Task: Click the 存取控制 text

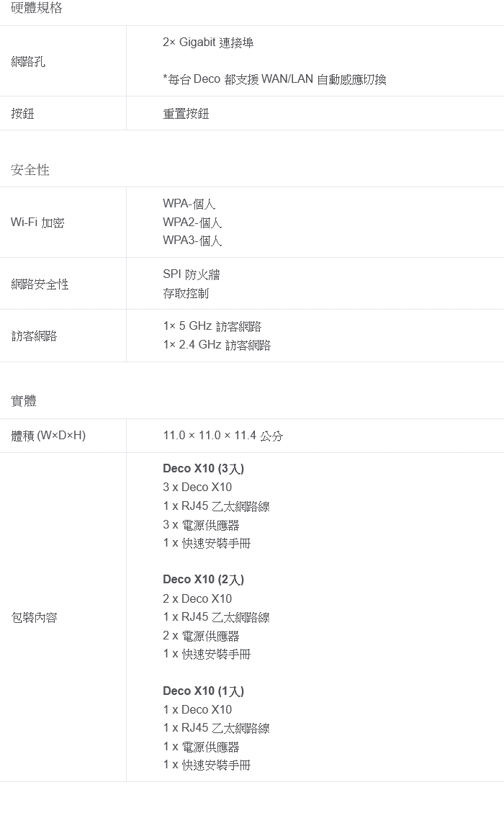Action: [x=186, y=293]
